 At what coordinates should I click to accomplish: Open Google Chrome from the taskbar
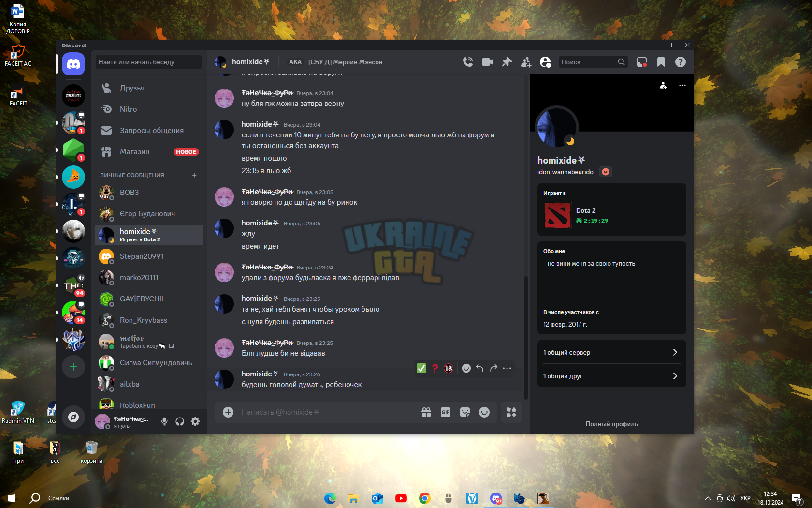pyautogui.click(x=425, y=498)
